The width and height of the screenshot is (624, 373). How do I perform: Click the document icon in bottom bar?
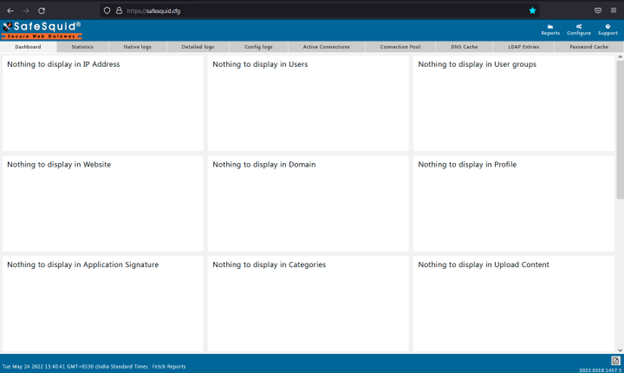click(615, 361)
